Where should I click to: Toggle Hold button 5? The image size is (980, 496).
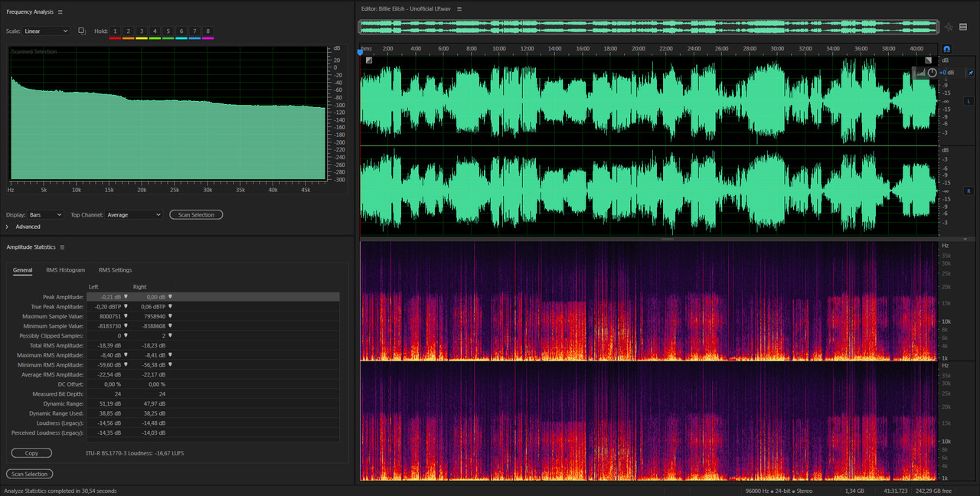coord(168,31)
